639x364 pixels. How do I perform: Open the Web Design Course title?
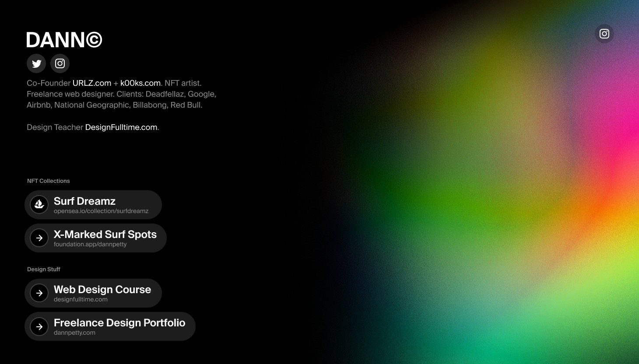(x=102, y=290)
